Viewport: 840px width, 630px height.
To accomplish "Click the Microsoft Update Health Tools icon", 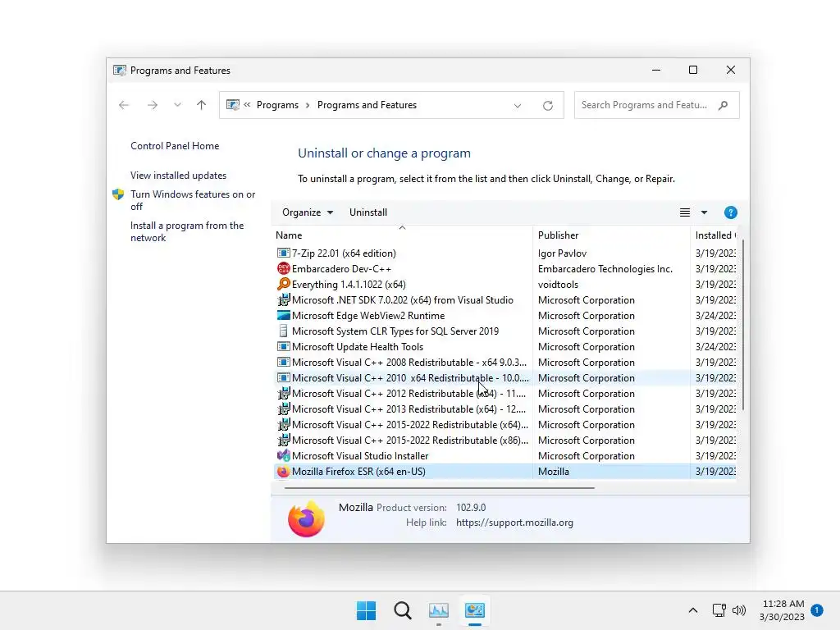I will click(x=283, y=346).
